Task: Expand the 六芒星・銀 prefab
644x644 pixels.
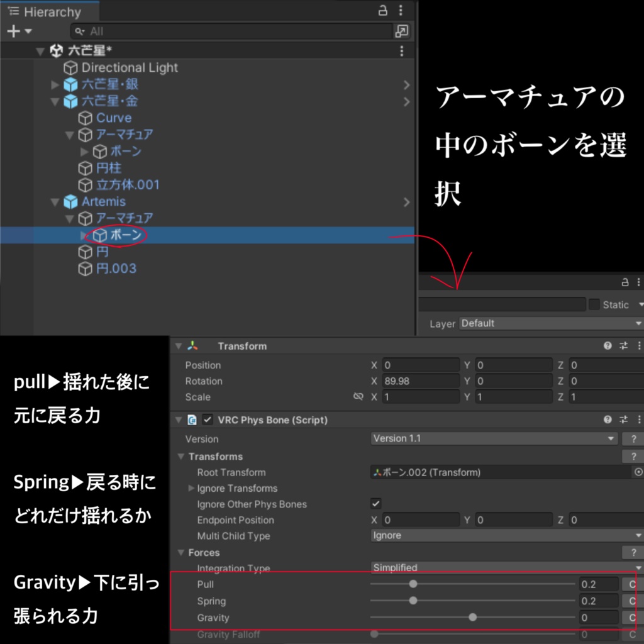Action: pyautogui.click(x=55, y=85)
